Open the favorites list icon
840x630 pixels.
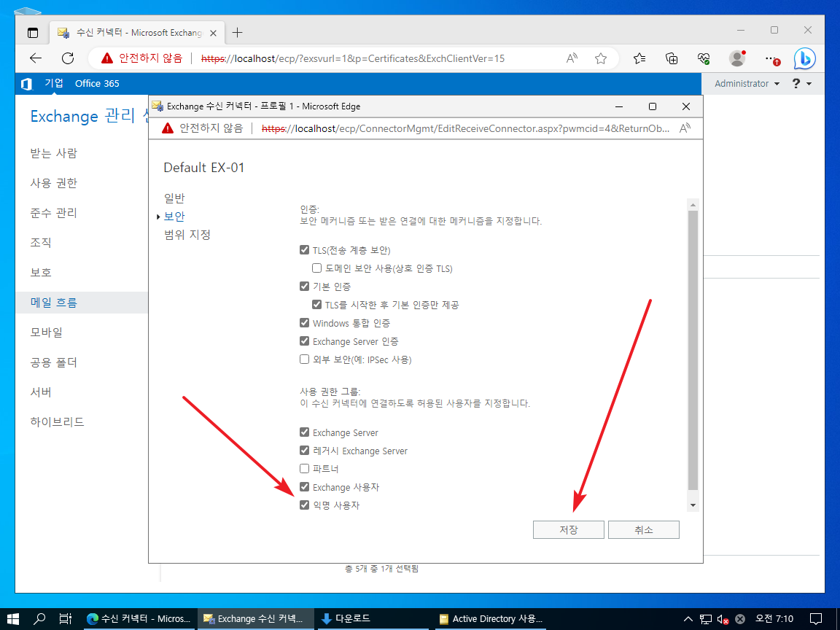click(639, 58)
